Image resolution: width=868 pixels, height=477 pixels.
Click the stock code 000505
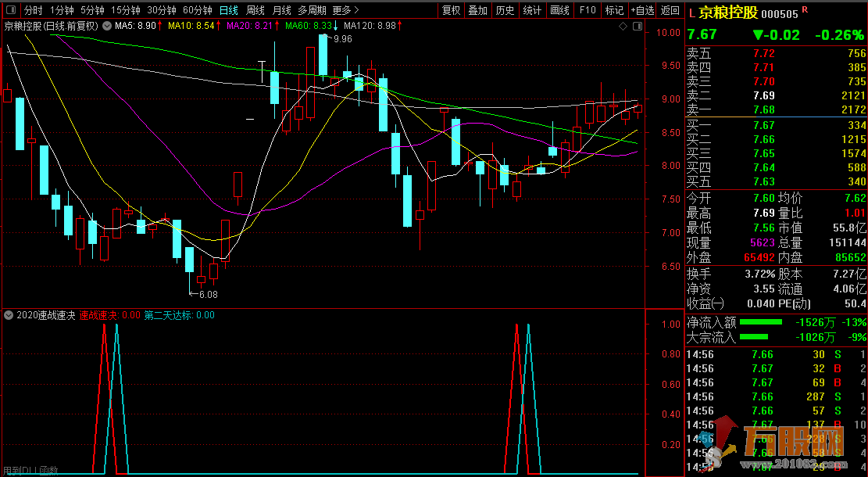tap(780, 14)
